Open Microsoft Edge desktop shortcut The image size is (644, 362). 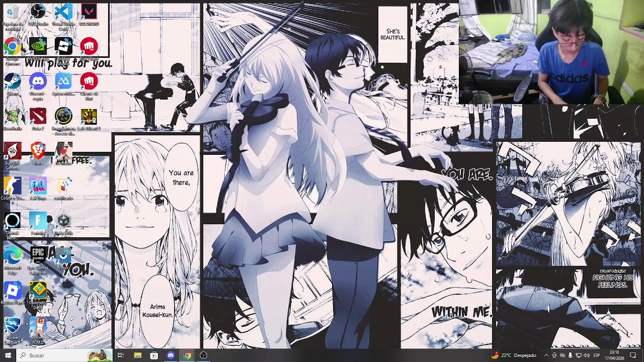pos(13,260)
